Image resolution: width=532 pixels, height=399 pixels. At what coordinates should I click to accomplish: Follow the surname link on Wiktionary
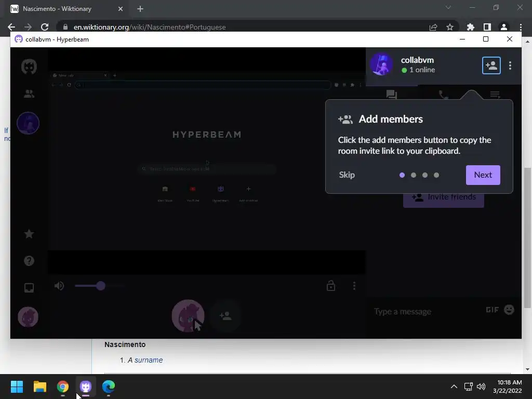148,360
